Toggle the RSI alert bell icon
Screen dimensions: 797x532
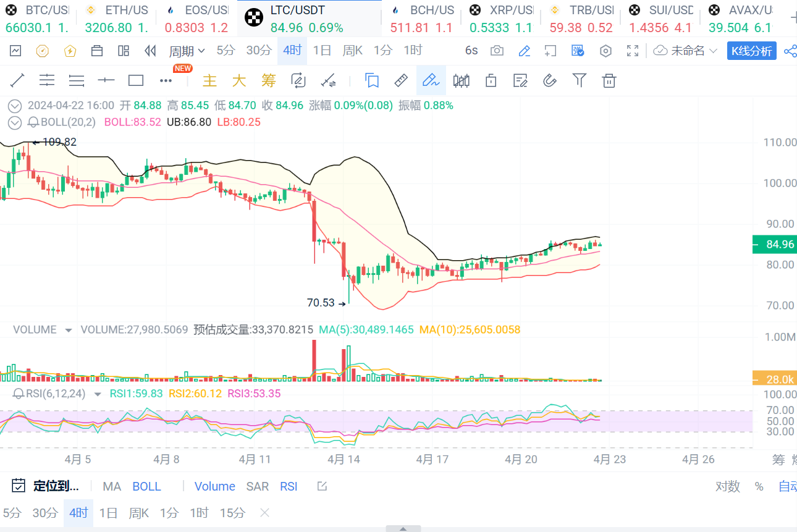[x=19, y=394]
